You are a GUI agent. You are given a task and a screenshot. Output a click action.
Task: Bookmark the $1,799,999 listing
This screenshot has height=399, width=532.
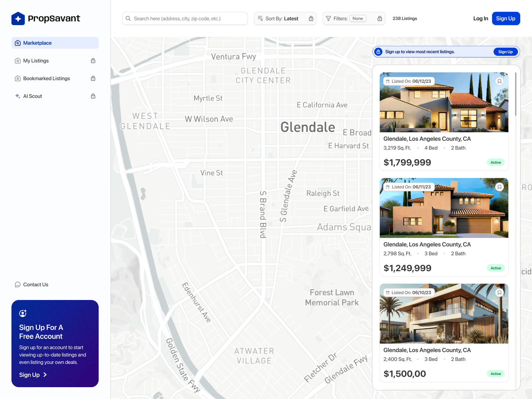pyautogui.click(x=499, y=81)
